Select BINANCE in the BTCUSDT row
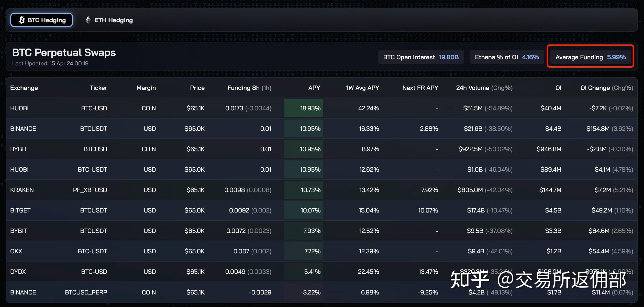The width and height of the screenshot is (644, 307). [x=23, y=129]
